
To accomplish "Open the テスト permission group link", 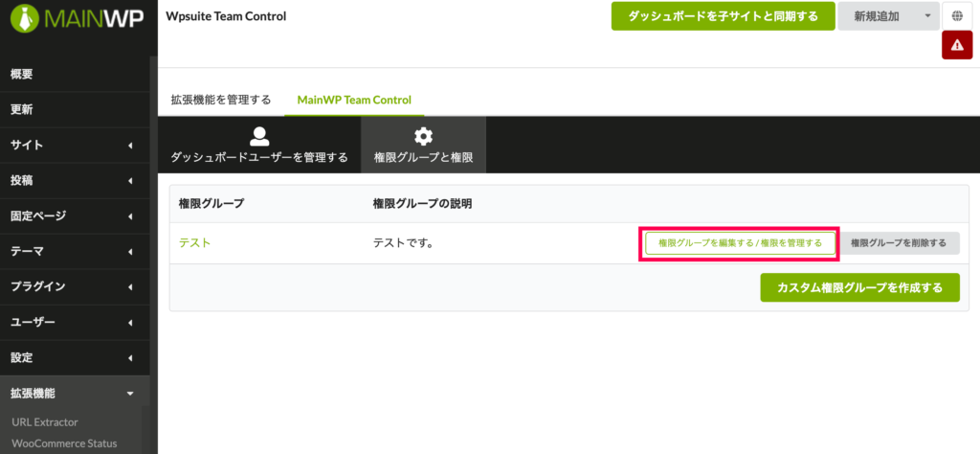I will click(195, 242).
